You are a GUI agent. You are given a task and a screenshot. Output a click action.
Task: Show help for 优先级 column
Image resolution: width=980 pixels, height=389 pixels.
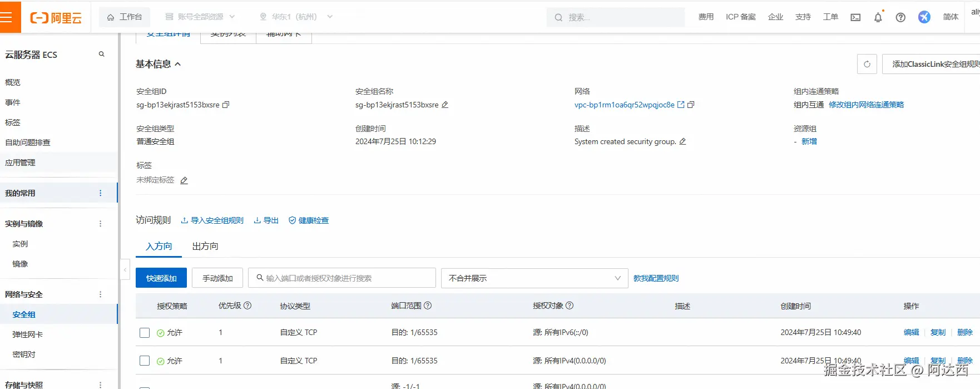248,306
